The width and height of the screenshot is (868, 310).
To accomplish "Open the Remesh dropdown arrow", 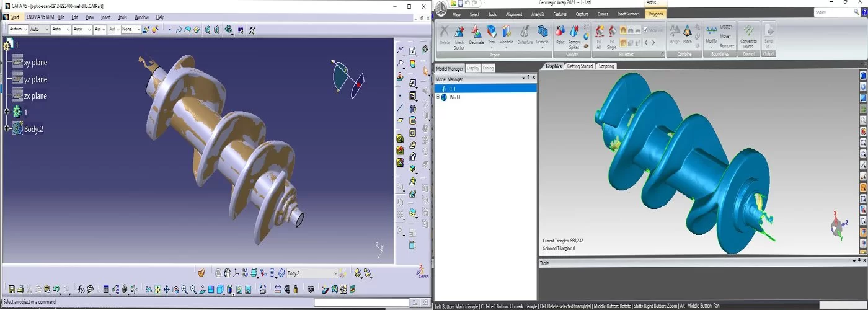I will (542, 47).
